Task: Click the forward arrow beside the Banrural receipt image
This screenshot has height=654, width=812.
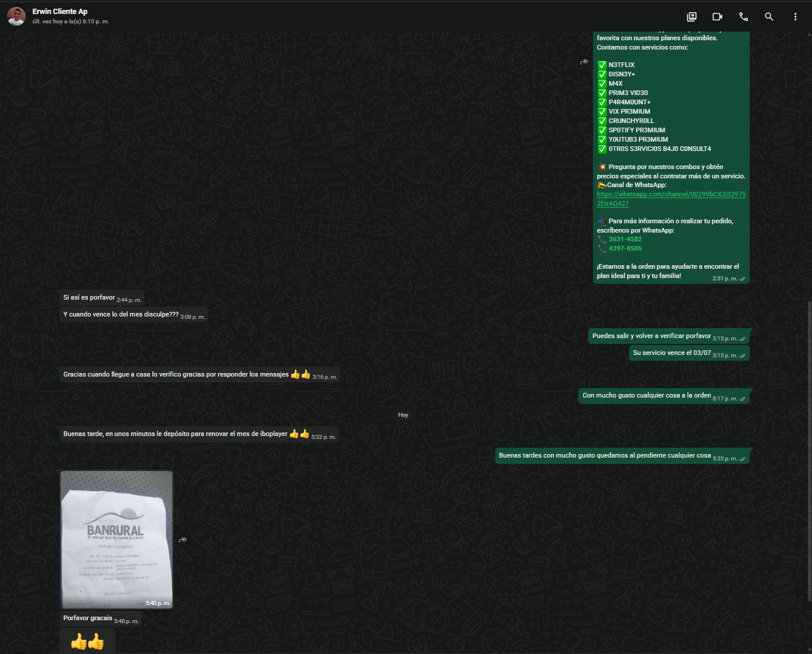Action: [x=182, y=540]
